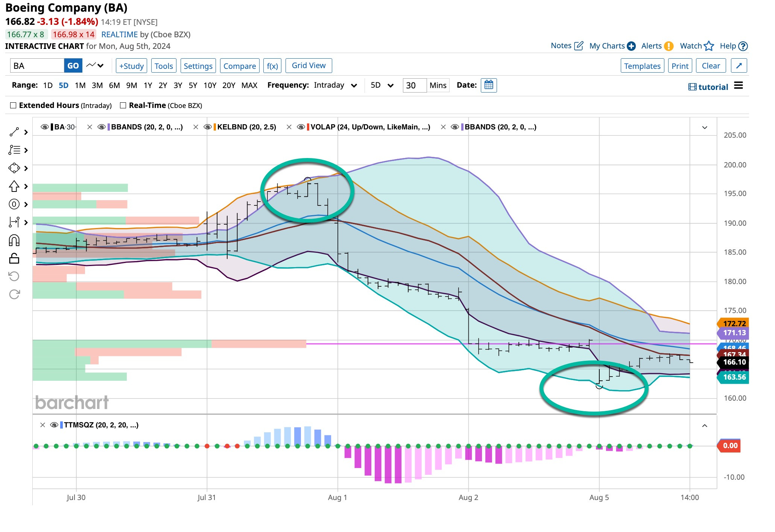Open the numbered circle annotation tool
Screen dimensions: 775x532
pyautogui.click(x=14, y=204)
